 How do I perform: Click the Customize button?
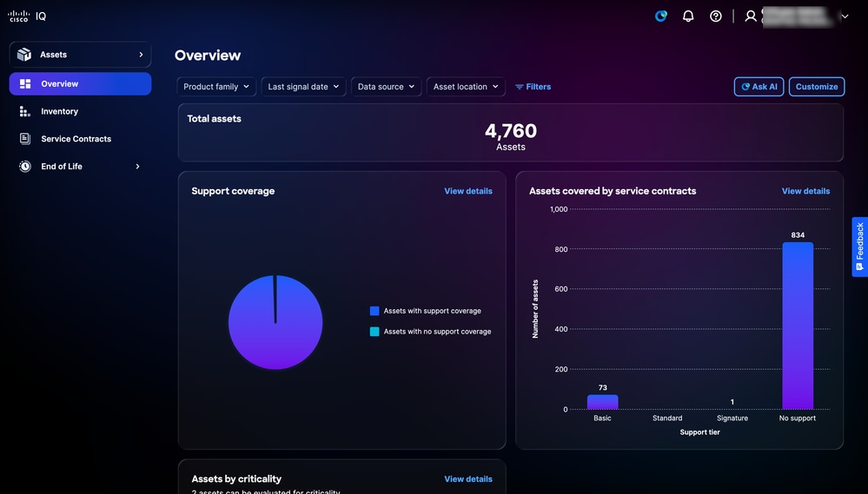tap(817, 86)
